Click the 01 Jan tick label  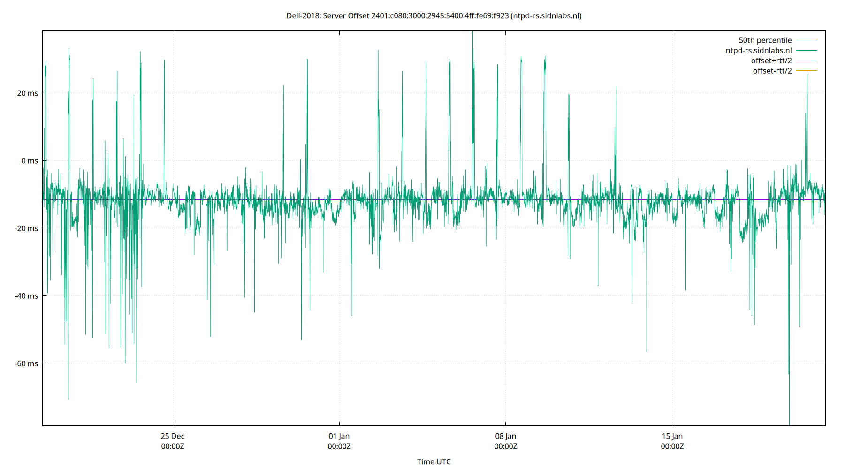(339, 436)
